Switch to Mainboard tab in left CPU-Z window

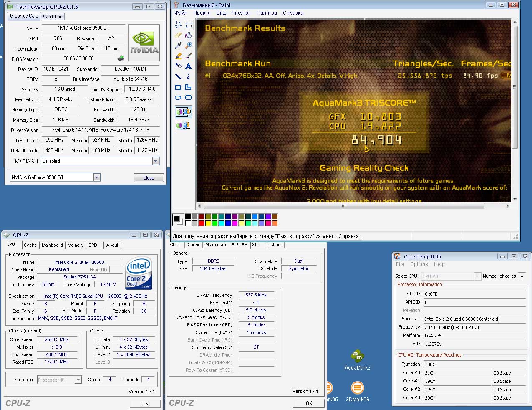pos(52,245)
